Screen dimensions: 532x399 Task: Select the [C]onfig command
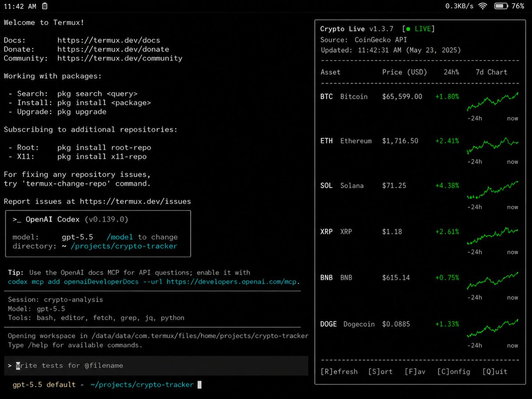point(454,372)
